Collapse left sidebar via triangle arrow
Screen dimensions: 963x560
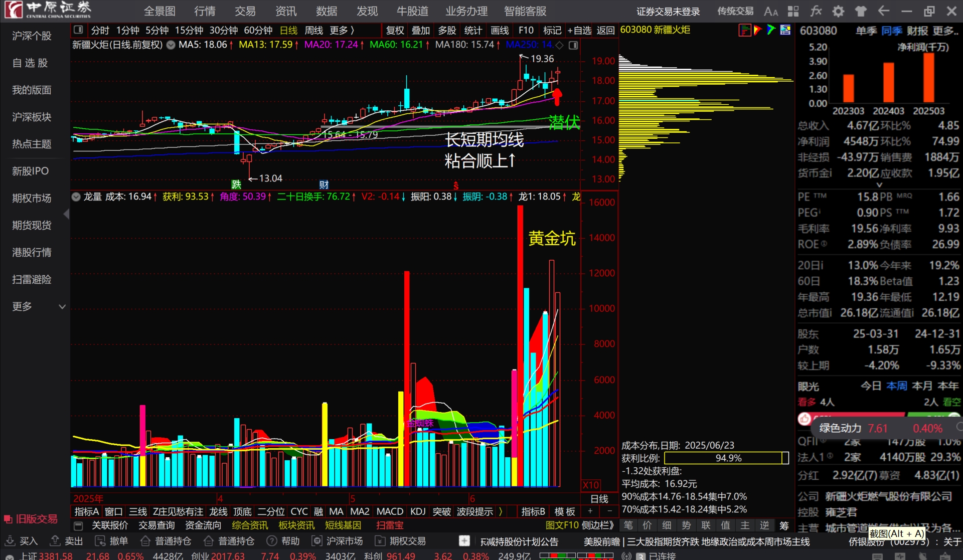[x=66, y=214]
